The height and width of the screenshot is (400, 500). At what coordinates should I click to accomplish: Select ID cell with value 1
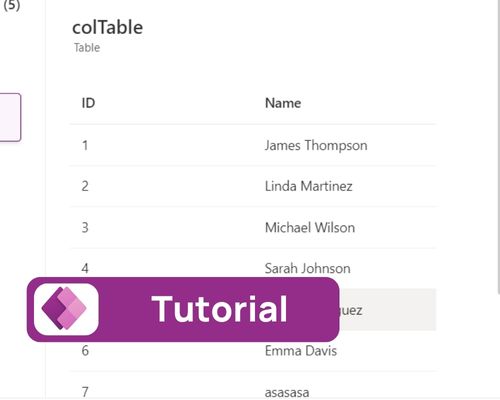(x=85, y=145)
